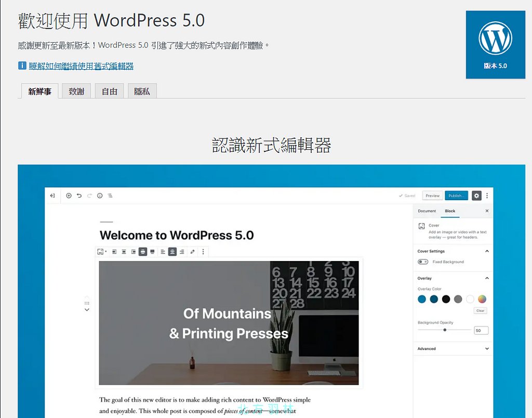Viewport: 532px width, 418px height.
Task: Select the Full width alignment icon
Action: (152, 252)
